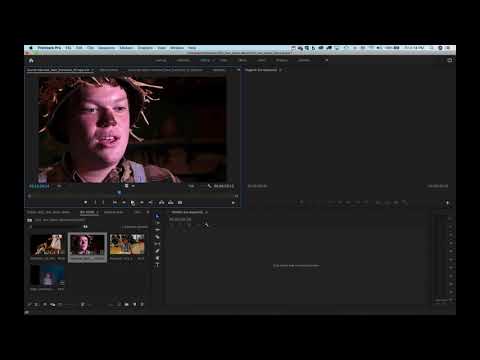Click the Source monitor playhead timecode
The width and height of the screenshot is (480, 360).
(x=39, y=186)
